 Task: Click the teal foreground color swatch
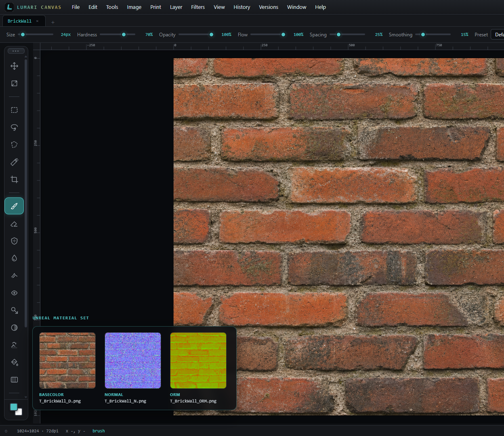coord(14,407)
